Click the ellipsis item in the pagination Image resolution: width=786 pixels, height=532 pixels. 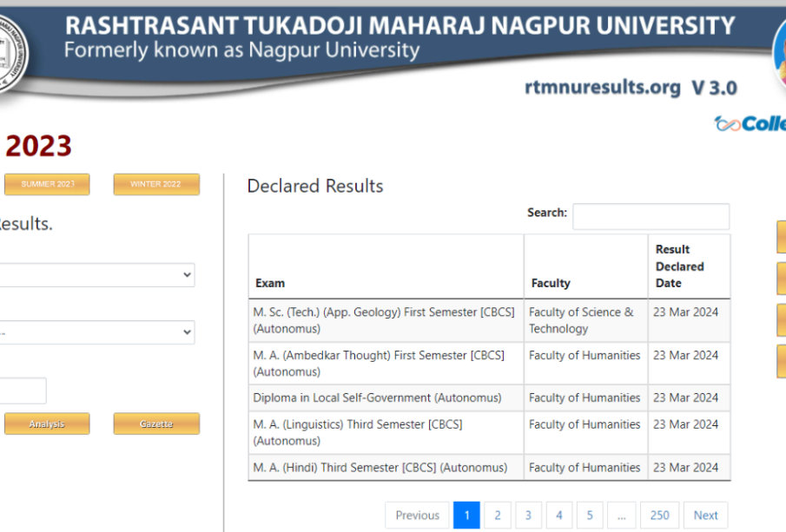[x=622, y=515]
